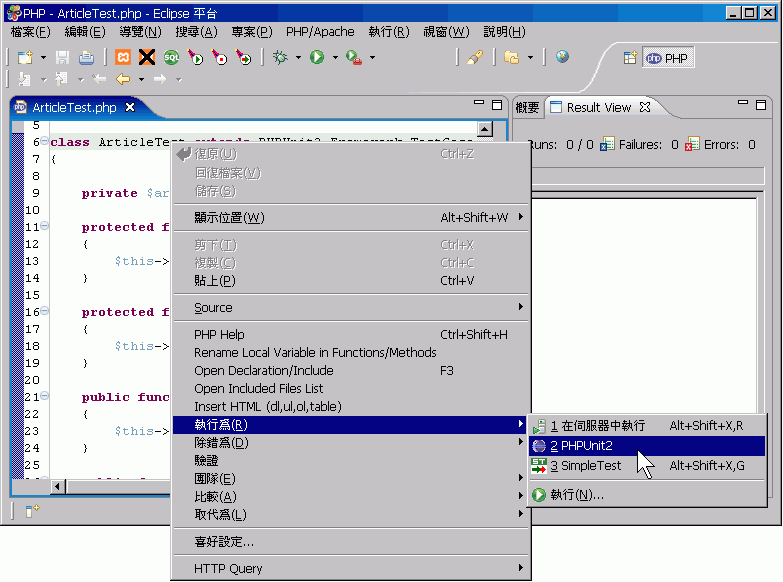This screenshot has width=783, height=582.
Task: Open dropdown next to back arrow
Action: 141,79
